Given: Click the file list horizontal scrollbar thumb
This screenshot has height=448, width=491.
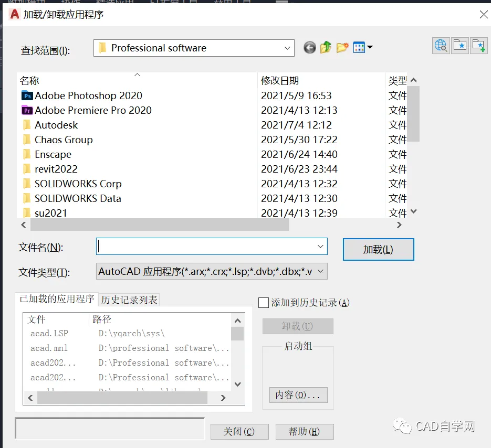Looking at the screenshot, I should click(160, 225).
